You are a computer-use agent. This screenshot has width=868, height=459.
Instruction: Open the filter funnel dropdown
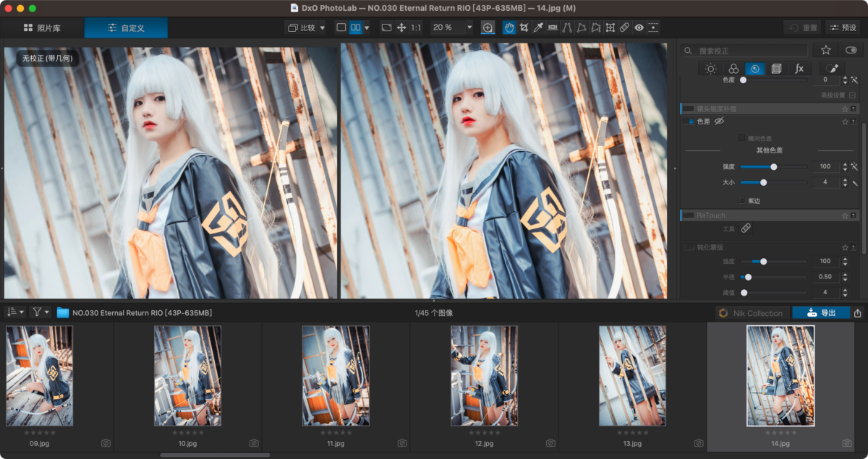click(x=41, y=312)
